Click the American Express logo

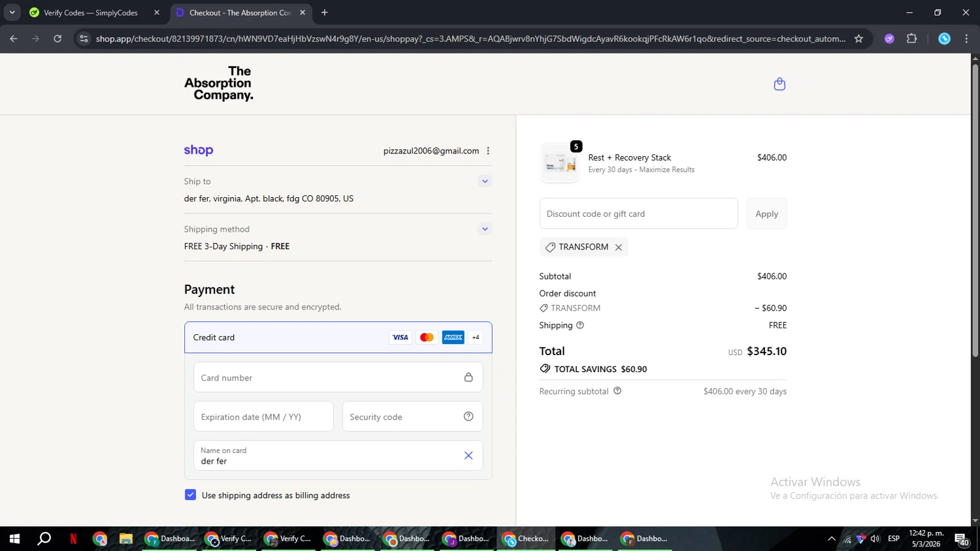pyautogui.click(x=453, y=338)
